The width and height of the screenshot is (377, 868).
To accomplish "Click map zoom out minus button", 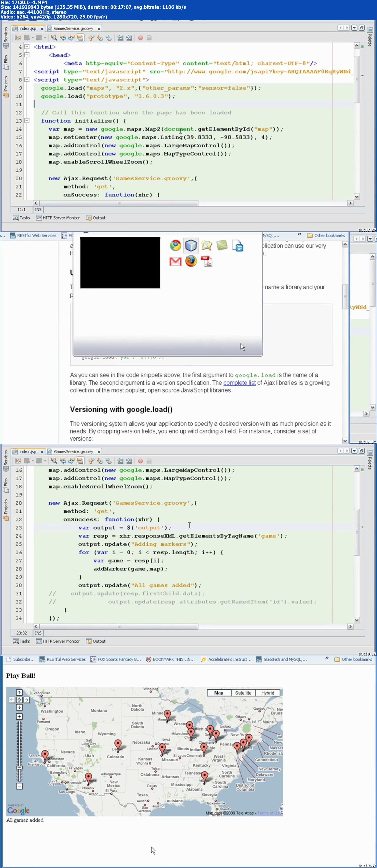I will [19, 786].
